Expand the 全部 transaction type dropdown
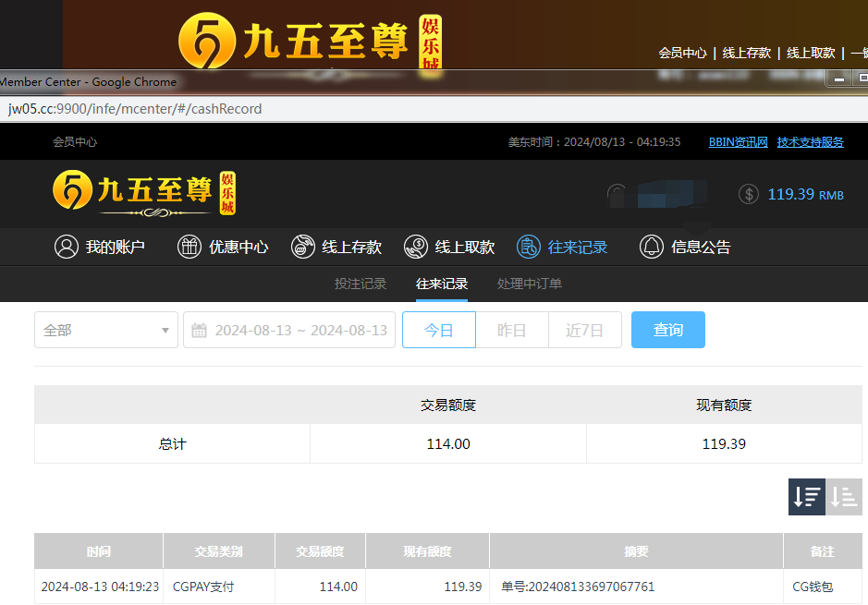The height and width of the screenshot is (605, 868). pyautogui.click(x=106, y=330)
